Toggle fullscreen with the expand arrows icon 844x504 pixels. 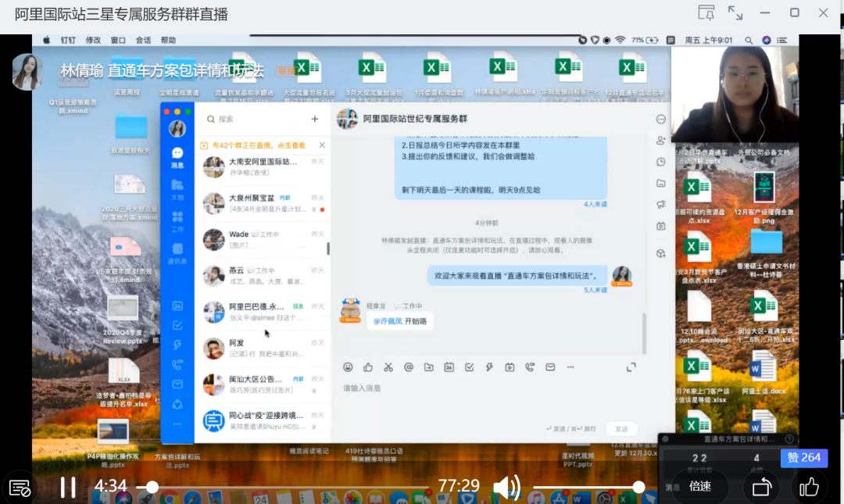coord(735,13)
